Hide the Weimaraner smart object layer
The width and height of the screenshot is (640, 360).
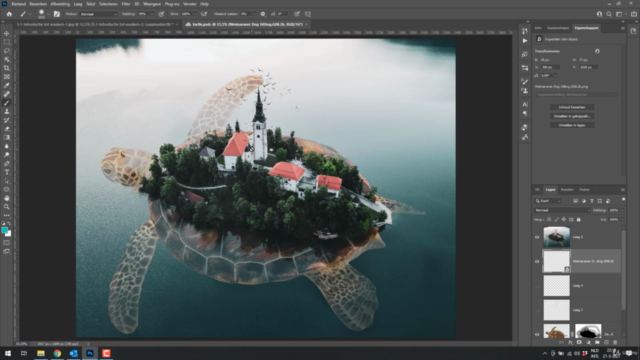537,262
